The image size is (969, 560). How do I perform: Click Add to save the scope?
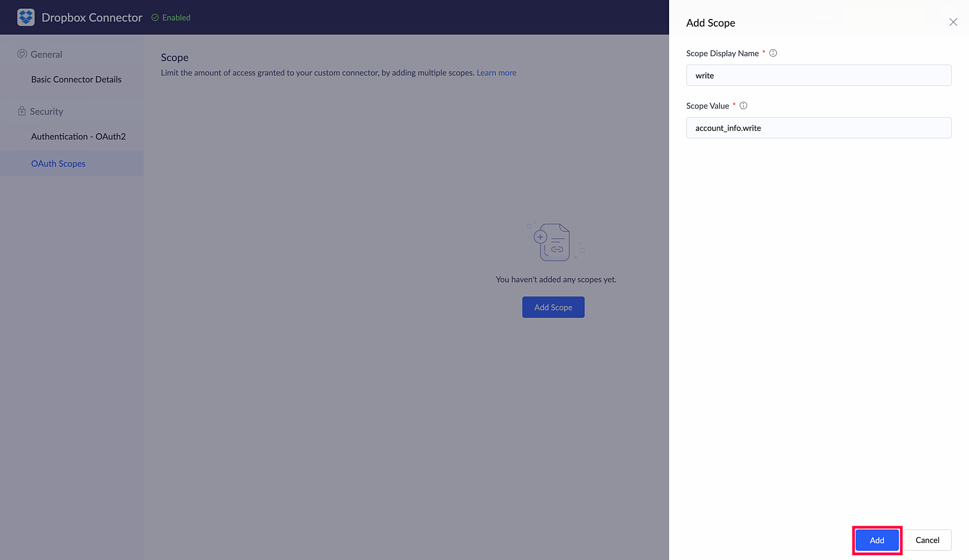tap(876, 540)
